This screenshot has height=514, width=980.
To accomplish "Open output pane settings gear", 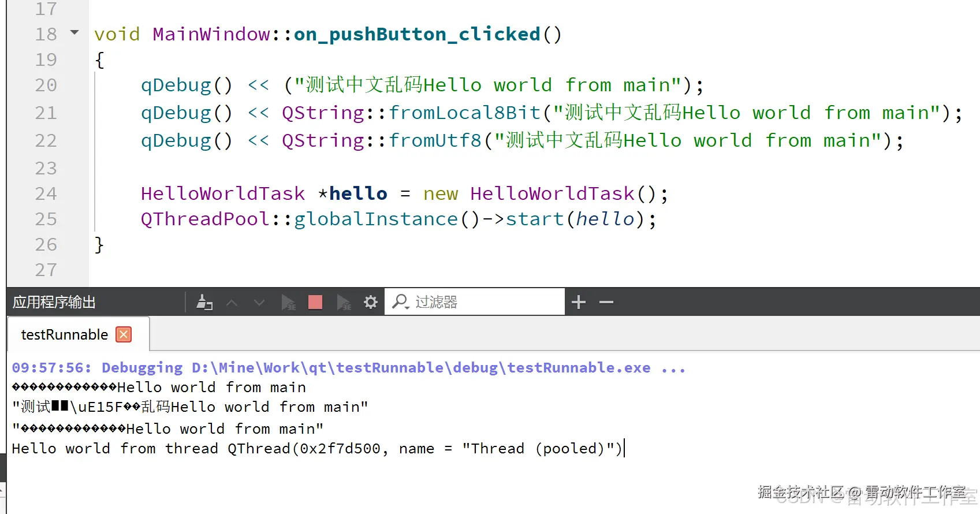I will (x=371, y=302).
